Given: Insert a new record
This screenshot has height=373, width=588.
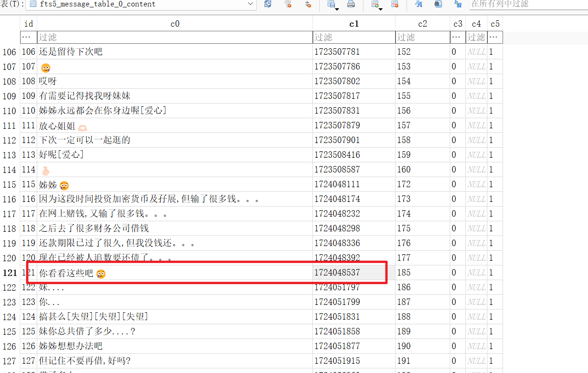Looking at the screenshot, I should (375, 4).
